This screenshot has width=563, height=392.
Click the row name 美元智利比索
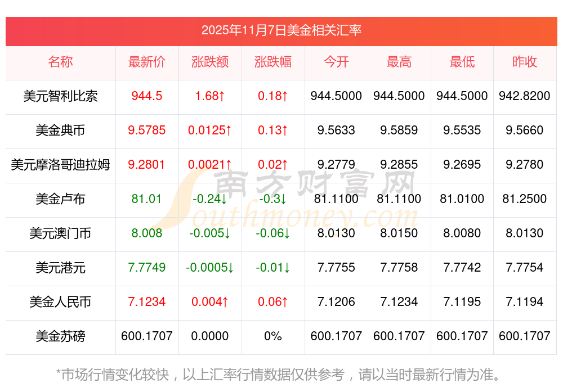pyautogui.click(x=60, y=96)
